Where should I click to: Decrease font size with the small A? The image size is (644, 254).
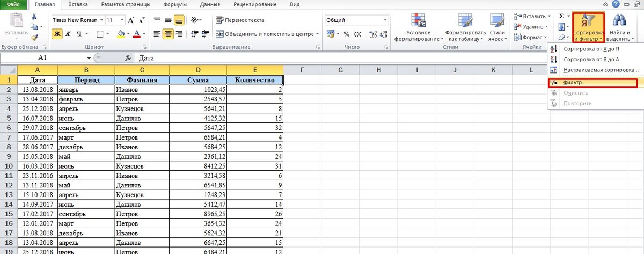(142, 20)
